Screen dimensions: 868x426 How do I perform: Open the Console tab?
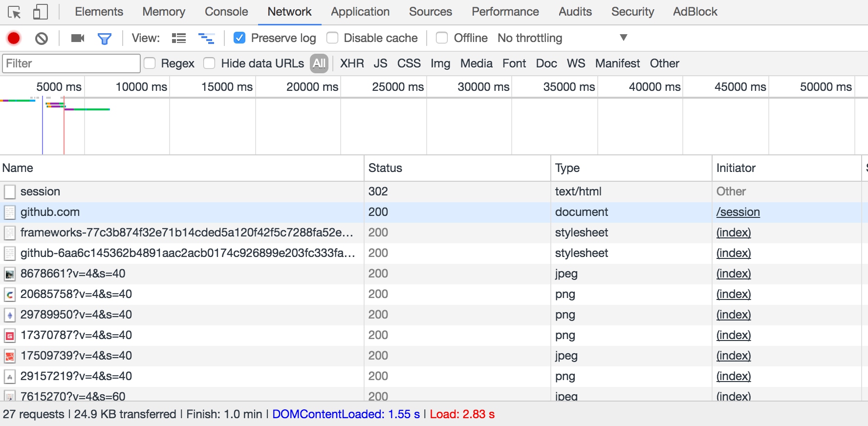pos(226,12)
